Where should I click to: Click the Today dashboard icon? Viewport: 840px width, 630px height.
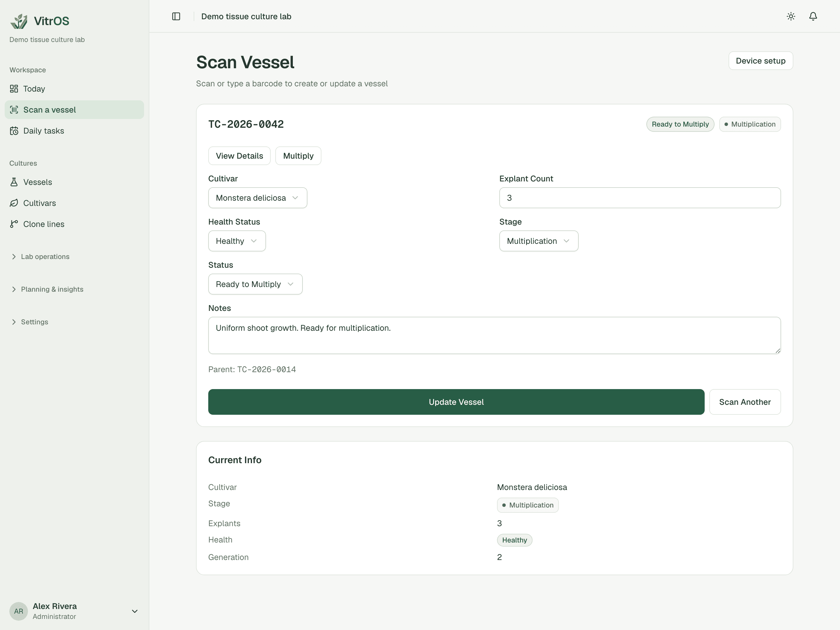click(x=14, y=89)
